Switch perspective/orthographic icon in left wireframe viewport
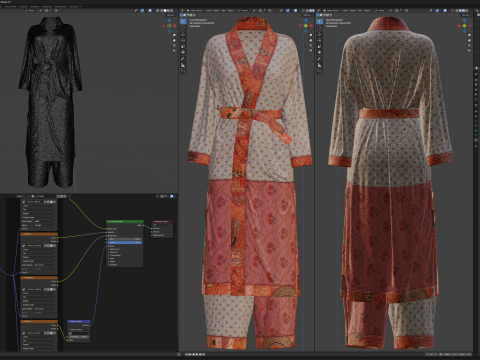This screenshot has height=360, width=480. point(174,51)
